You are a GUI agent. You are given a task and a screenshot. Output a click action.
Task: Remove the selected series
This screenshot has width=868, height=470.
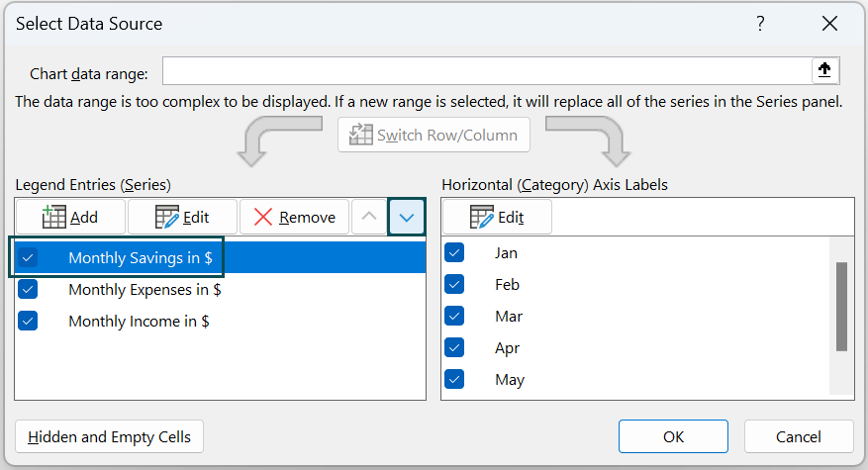pos(295,217)
